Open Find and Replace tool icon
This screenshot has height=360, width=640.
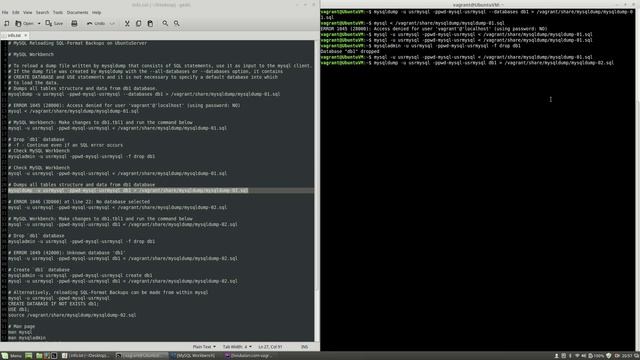pyautogui.click(x=176, y=24)
